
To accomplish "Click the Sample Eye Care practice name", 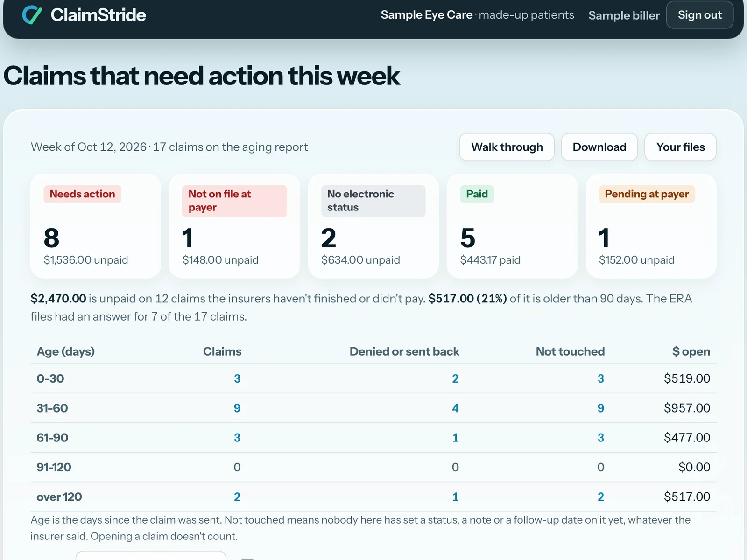I will pos(426,15).
